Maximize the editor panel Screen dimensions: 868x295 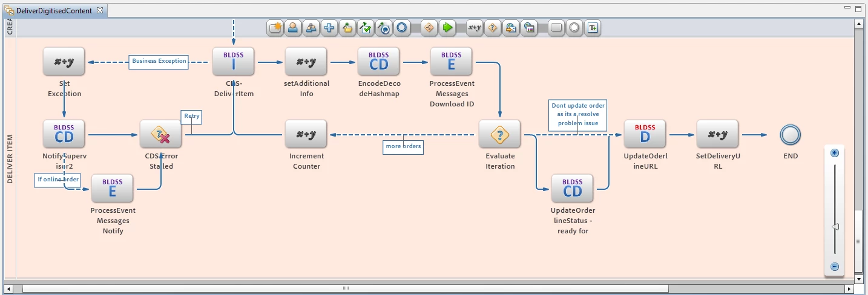858,8
